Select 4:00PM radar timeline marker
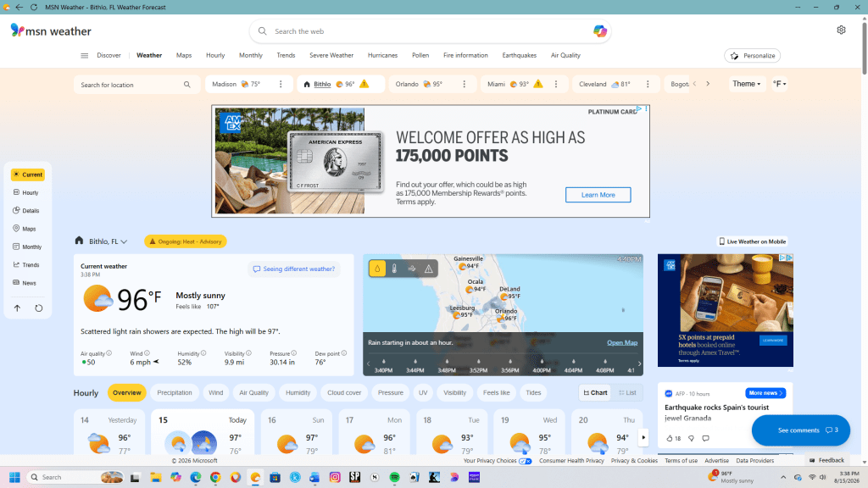868x488 pixels. coord(542,366)
